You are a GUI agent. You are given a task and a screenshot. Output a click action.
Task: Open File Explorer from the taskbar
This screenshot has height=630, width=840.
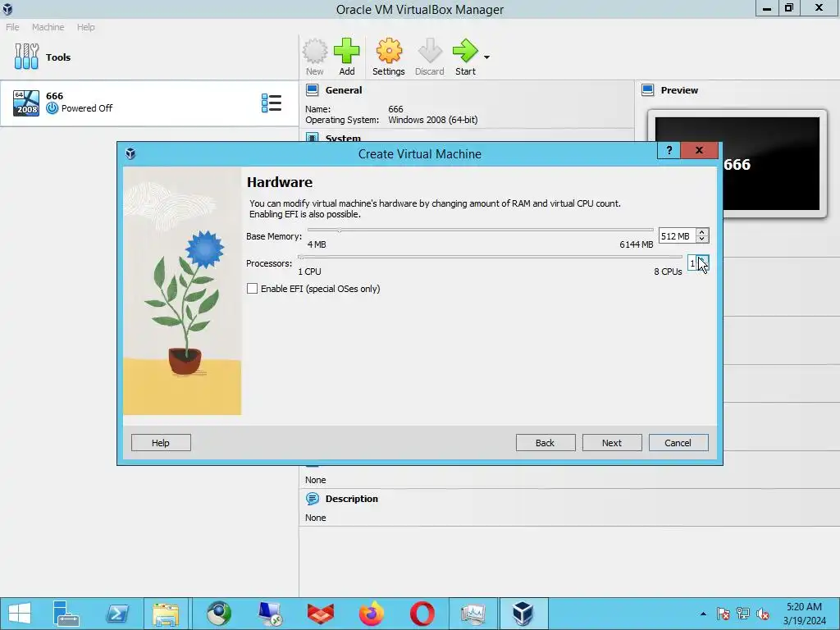(166, 614)
